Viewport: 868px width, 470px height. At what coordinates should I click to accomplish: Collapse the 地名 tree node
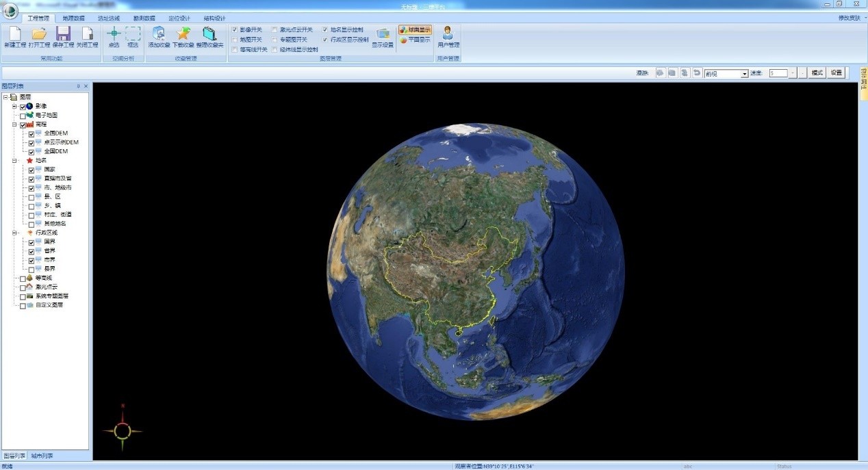click(x=14, y=160)
